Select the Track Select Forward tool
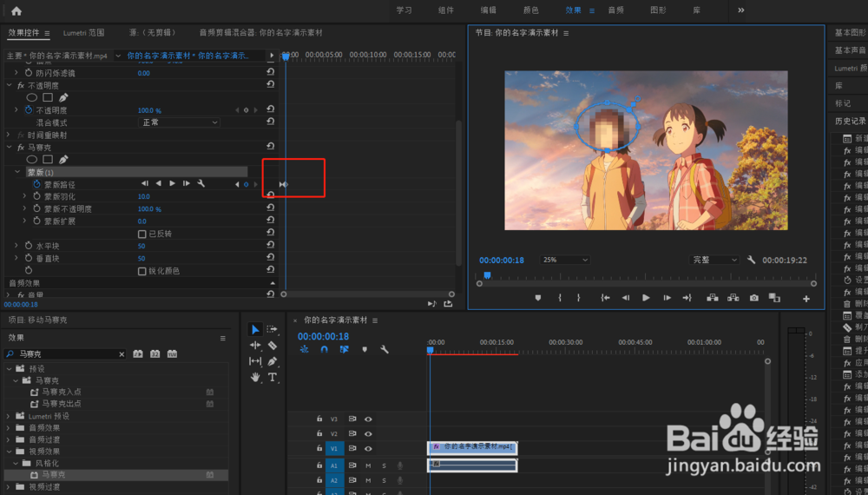Image resolution: width=868 pixels, height=495 pixels. tap(272, 329)
